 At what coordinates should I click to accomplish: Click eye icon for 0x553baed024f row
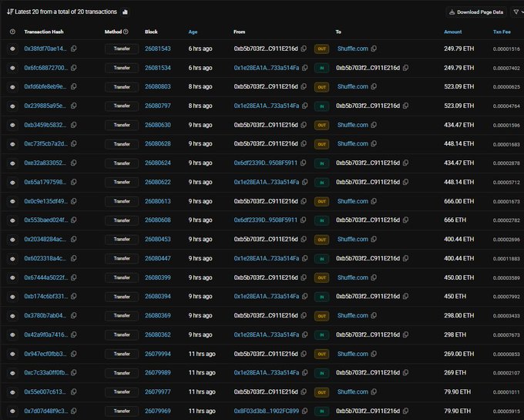(12, 220)
